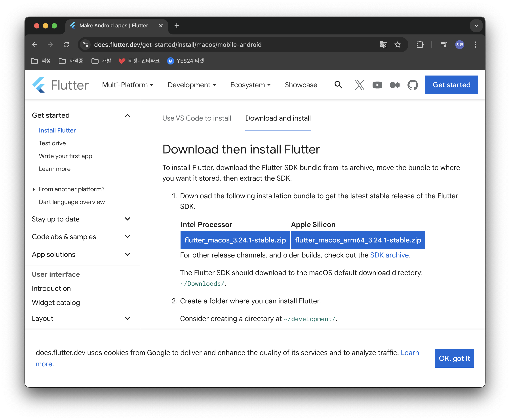
Task: Click the Medium icon in header
Action: pos(395,85)
